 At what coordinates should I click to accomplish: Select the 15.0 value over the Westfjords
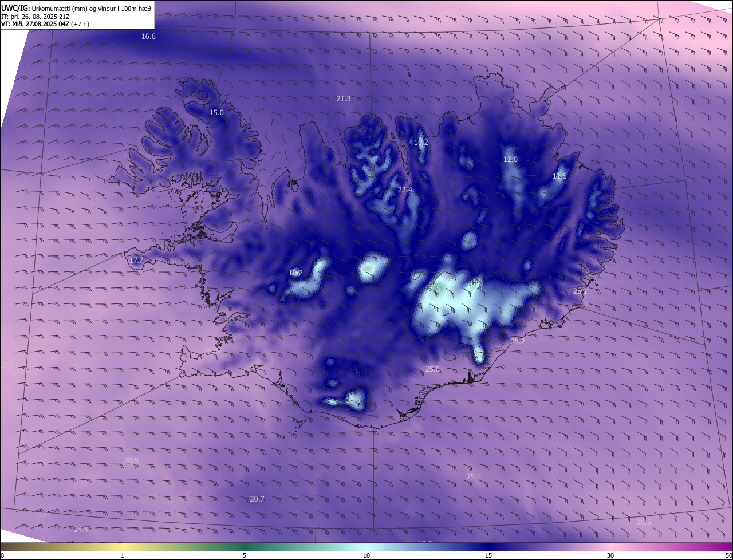tap(216, 113)
